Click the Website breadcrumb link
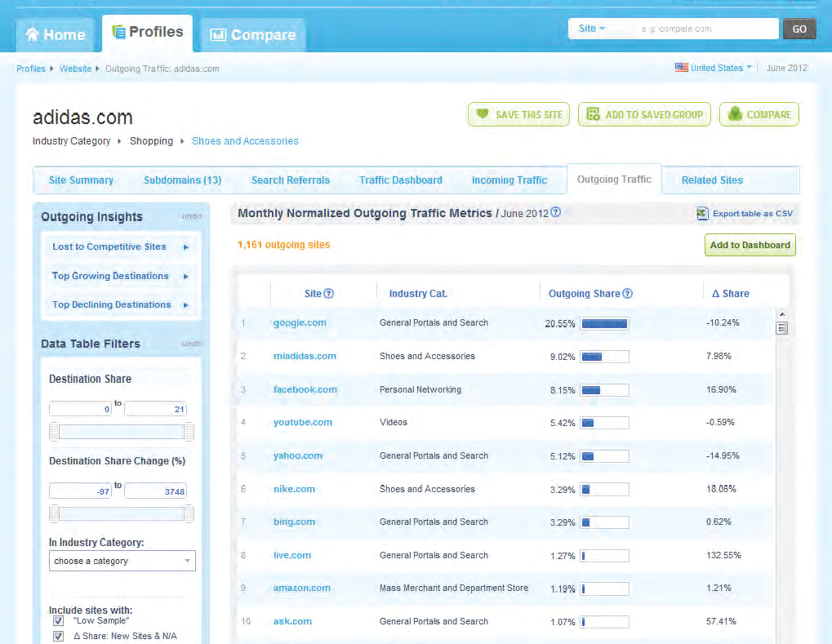Image resolution: width=832 pixels, height=644 pixels. tap(75, 69)
